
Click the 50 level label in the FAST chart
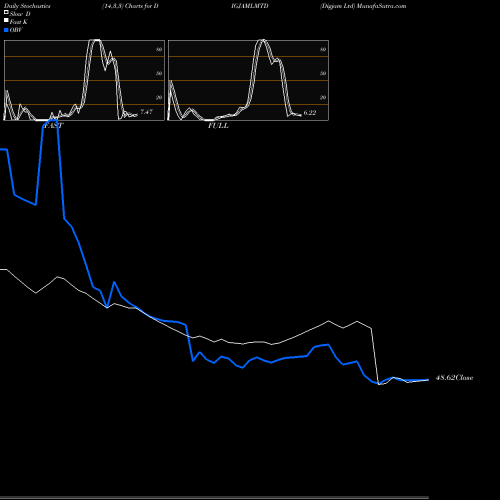click(x=159, y=73)
